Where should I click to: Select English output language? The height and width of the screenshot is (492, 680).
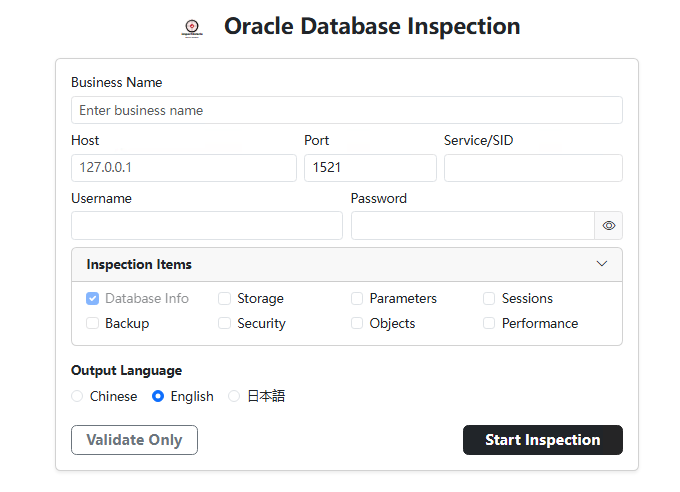[158, 396]
